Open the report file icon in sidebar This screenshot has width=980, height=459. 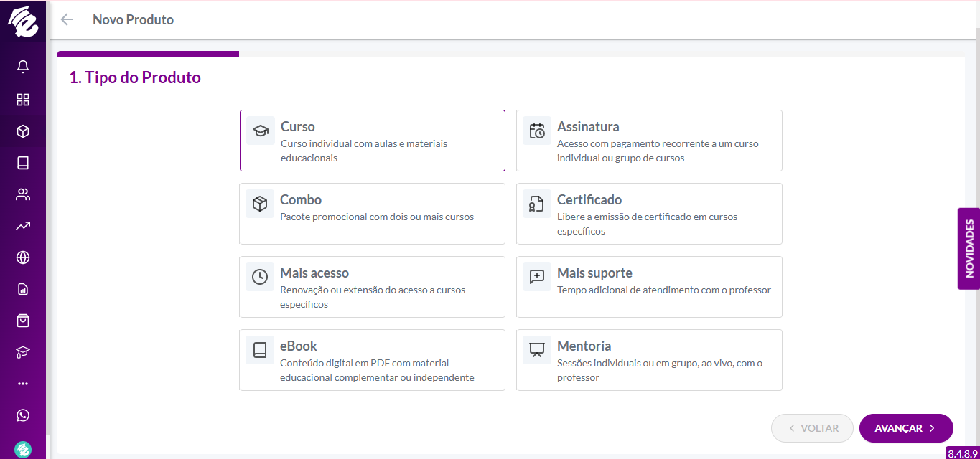[23, 289]
